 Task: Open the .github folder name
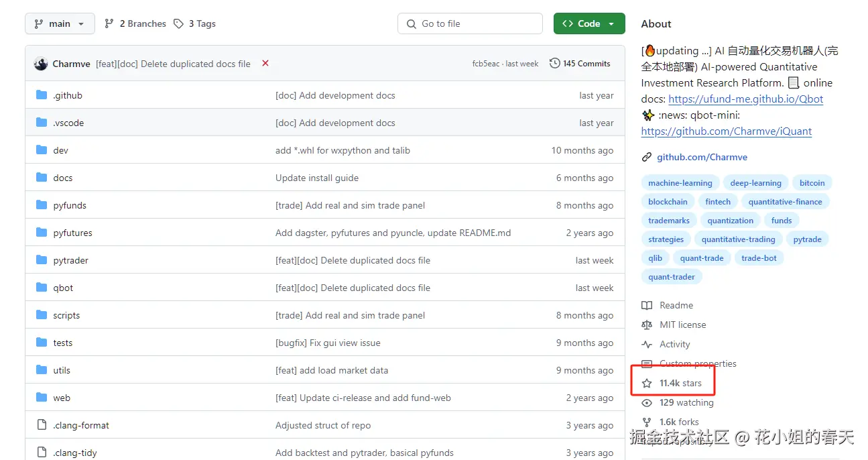point(68,95)
